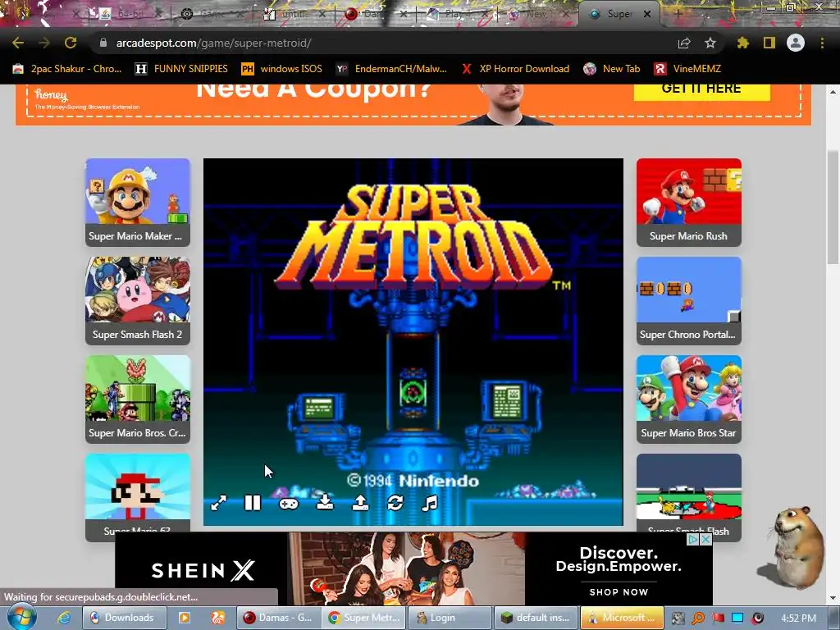Click the AdChoices triangle icon on SHEIN ad
840x630 pixels.
[x=693, y=540]
